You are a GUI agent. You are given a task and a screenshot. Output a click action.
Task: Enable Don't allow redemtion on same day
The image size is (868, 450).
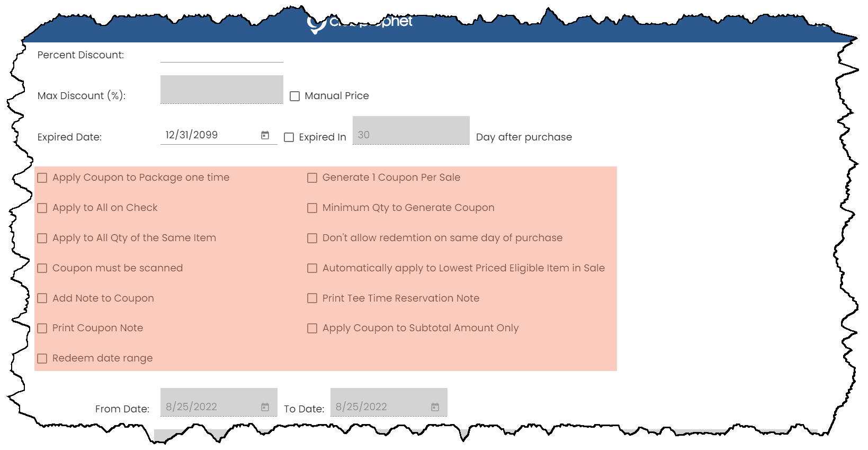click(312, 239)
